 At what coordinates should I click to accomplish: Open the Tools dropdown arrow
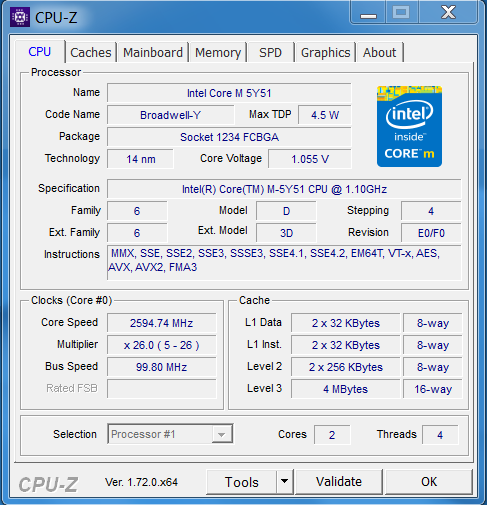284,481
